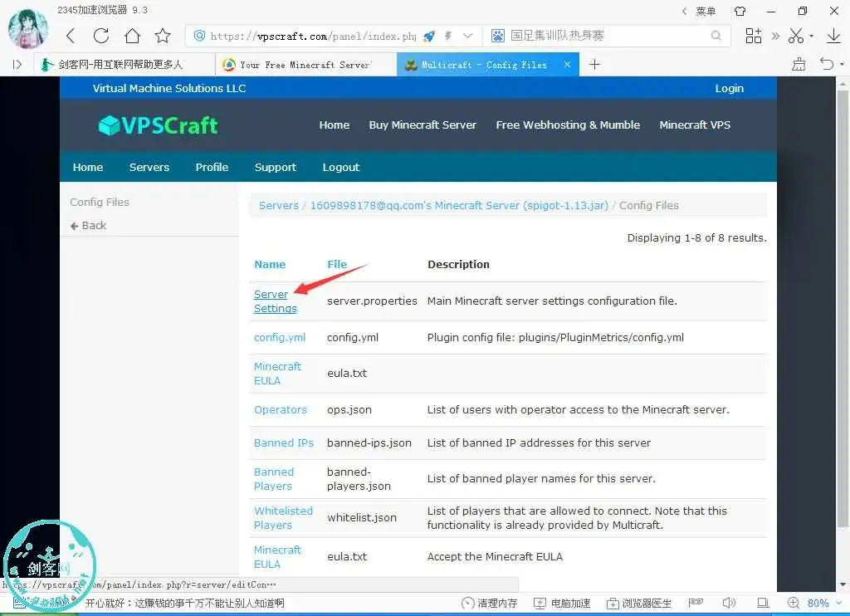Select Profile in panel menu bar
The image size is (850, 616).
[x=212, y=167]
